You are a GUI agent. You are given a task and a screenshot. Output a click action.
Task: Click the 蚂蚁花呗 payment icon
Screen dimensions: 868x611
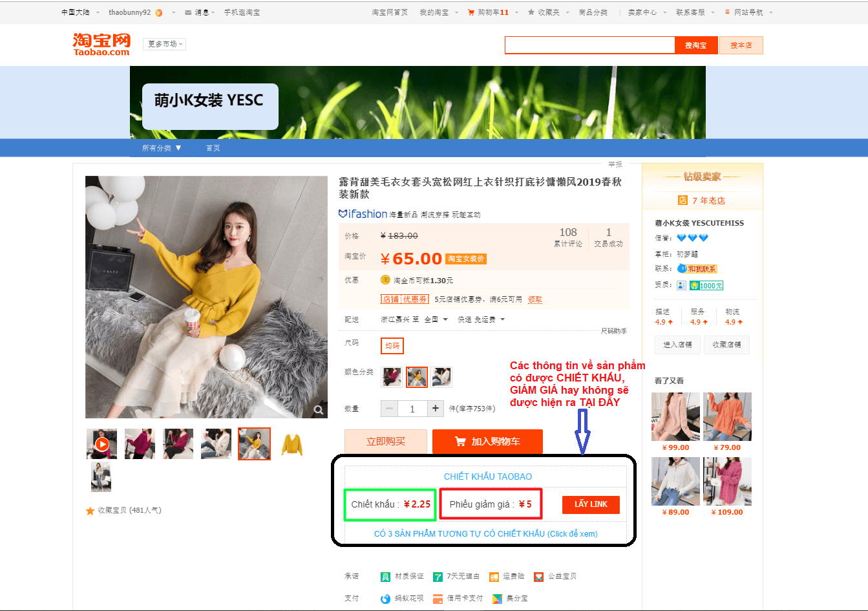pos(386,599)
